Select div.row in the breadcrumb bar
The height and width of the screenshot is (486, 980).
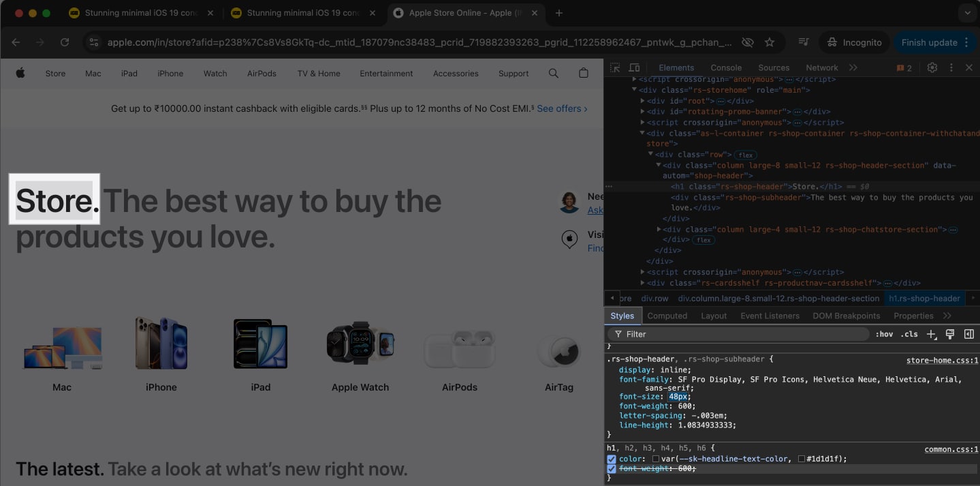click(x=655, y=298)
